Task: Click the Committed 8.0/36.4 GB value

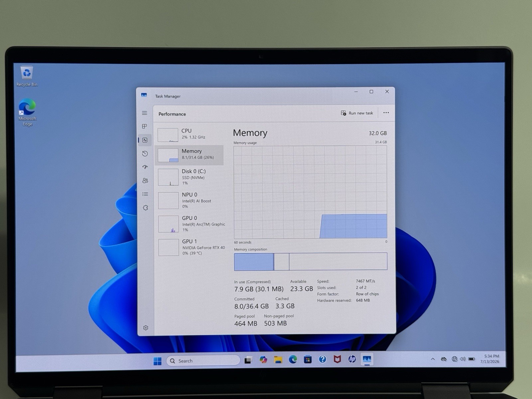Action: pyautogui.click(x=251, y=306)
